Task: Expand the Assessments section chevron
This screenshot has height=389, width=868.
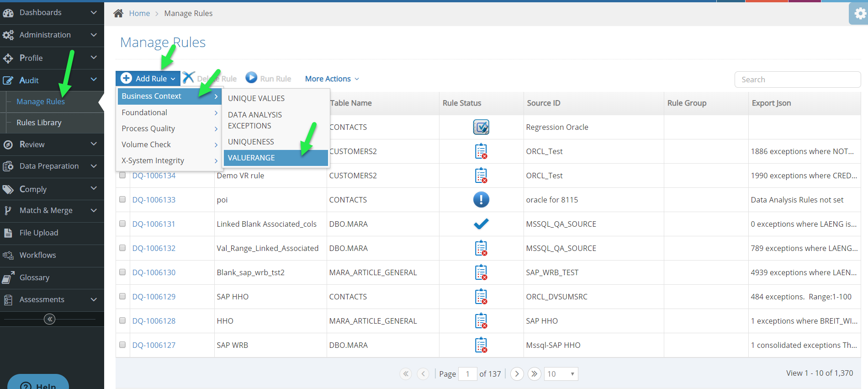Action: coord(94,299)
